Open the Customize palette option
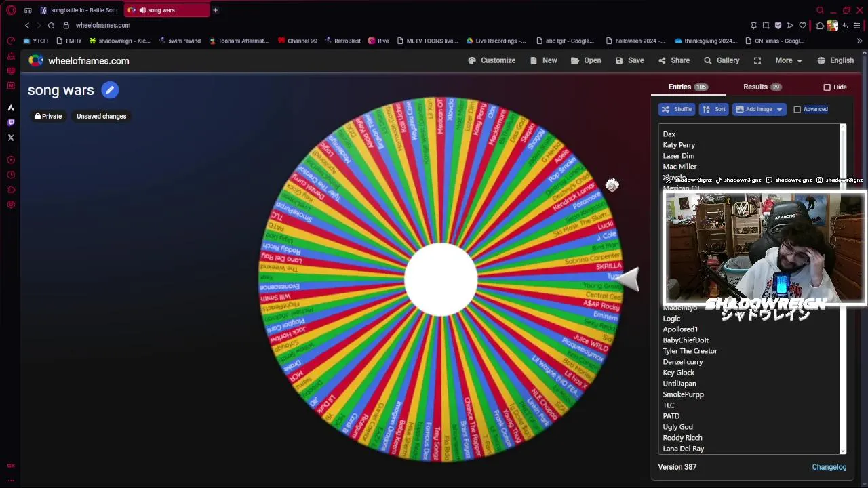The width and height of the screenshot is (868, 488). [492, 60]
